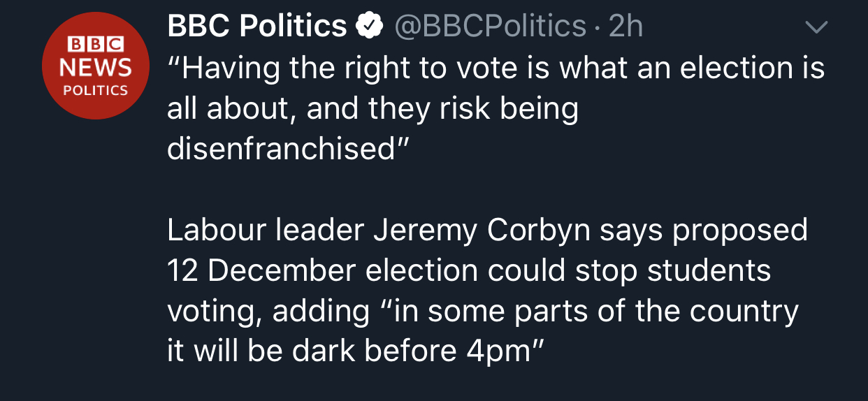
Task: Click the @BBCPolitics handle
Action: click(x=490, y=27)
